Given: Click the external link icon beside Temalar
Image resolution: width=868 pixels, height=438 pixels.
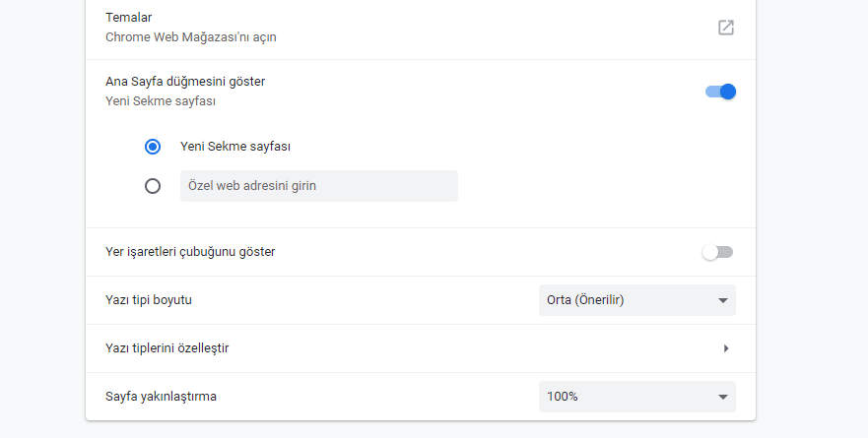Looking at the screenshot, I should pos(726,28).
